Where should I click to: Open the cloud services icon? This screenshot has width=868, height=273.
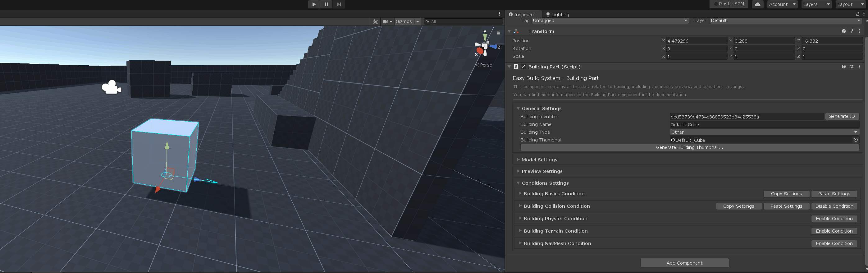(757, 4)
